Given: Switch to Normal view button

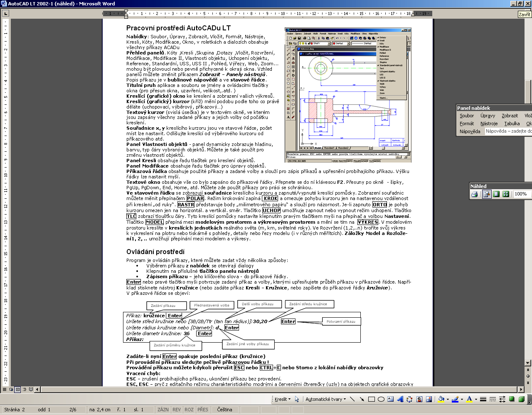Looking at the screenshot, I should (4, 390).
